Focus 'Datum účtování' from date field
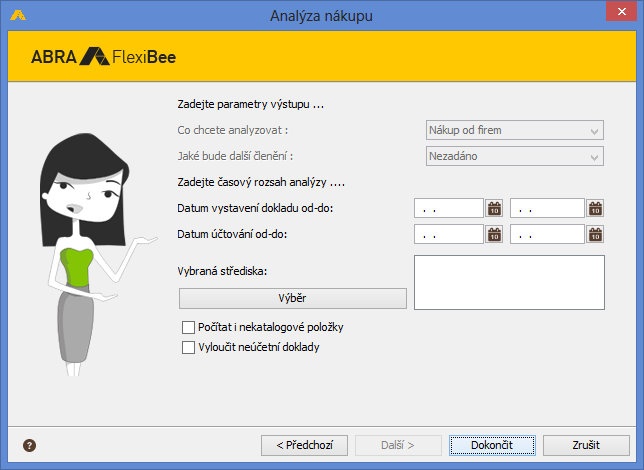The image size is (644, 470). [449, 234]
